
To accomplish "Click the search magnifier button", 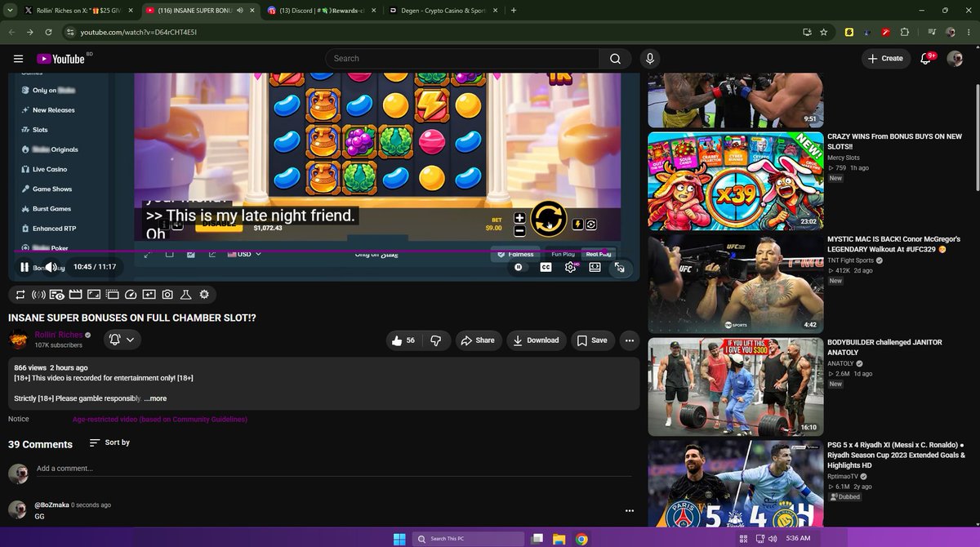I will (615, 59).
